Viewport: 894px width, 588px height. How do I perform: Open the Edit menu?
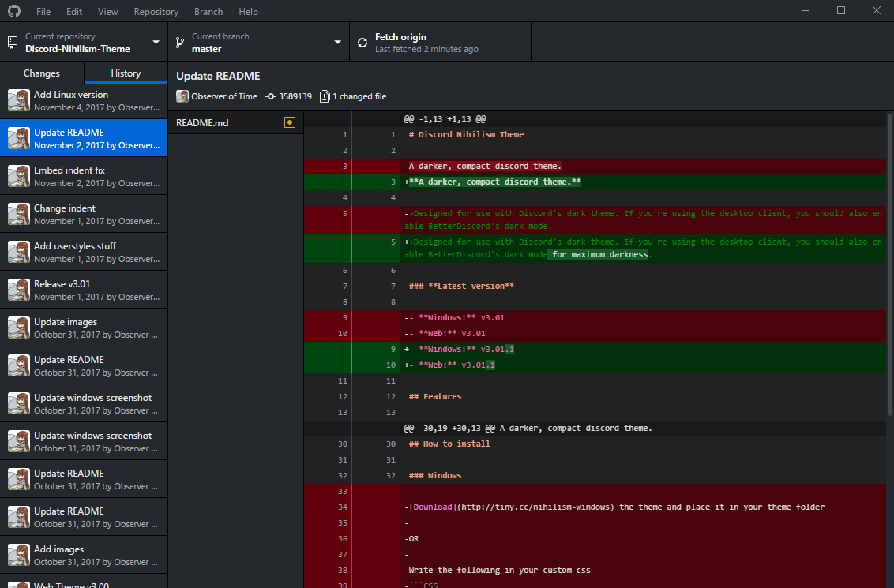pos(74,11)
